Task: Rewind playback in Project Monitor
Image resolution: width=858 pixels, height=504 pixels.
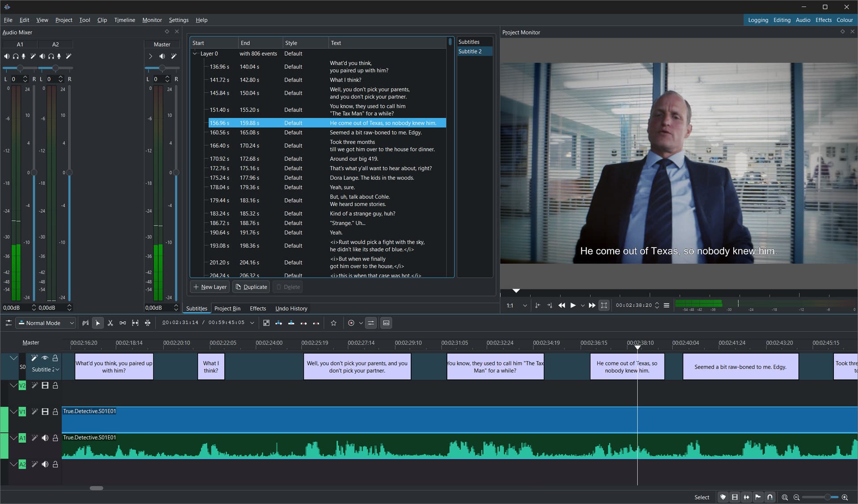Action: 562,306
